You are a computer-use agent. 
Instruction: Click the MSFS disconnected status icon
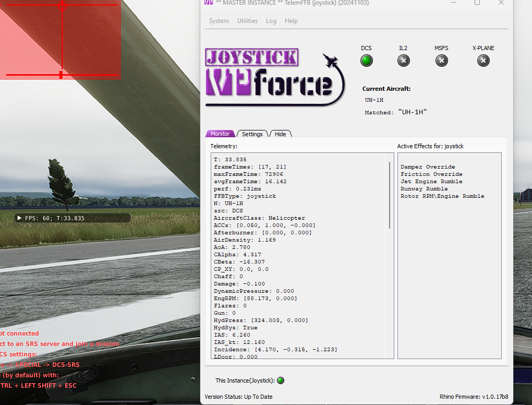441,61
